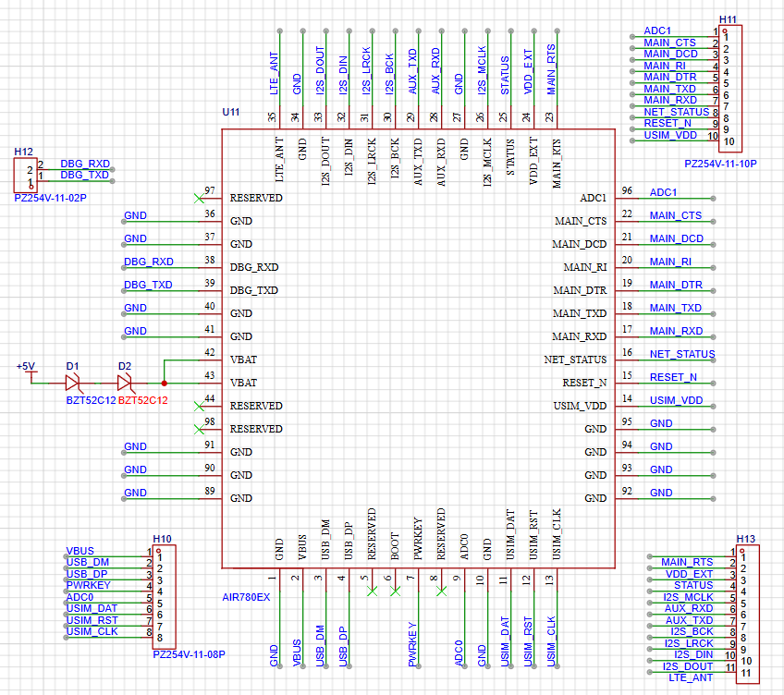Click MAIN_DTR net label at pin 19
The width and height of the screenshot is (784, 695).
(x=676, y=285)
